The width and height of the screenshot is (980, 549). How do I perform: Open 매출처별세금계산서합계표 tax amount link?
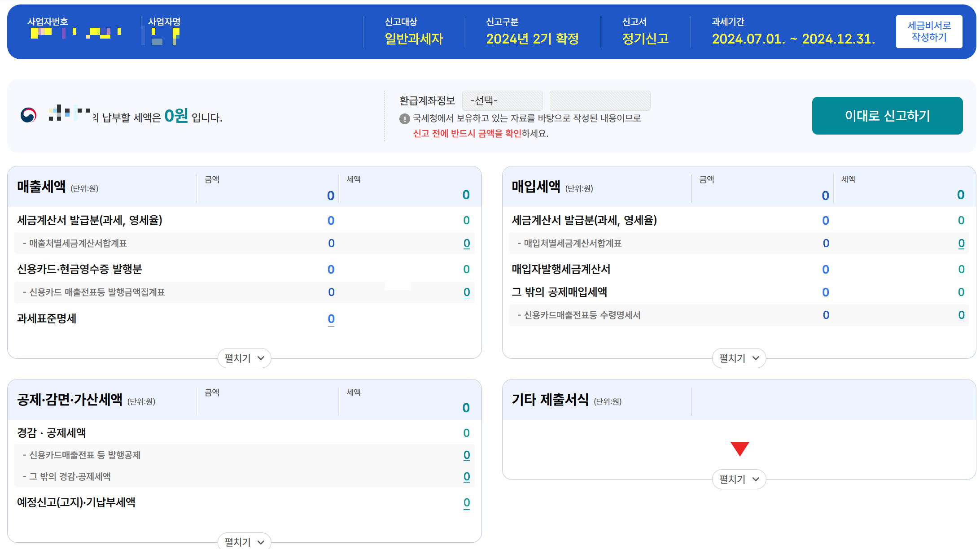coord(467,244)
